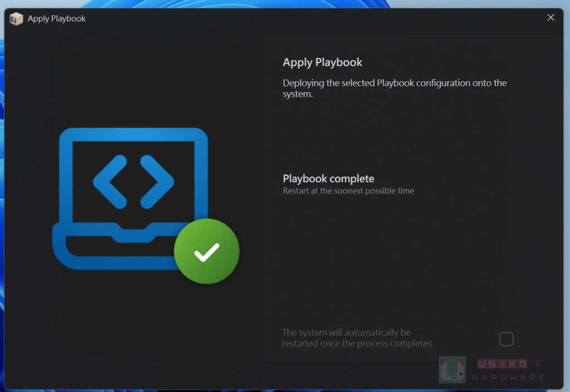
Task: Click 'Restart at the soonest possible time' text
Action: 348,191
